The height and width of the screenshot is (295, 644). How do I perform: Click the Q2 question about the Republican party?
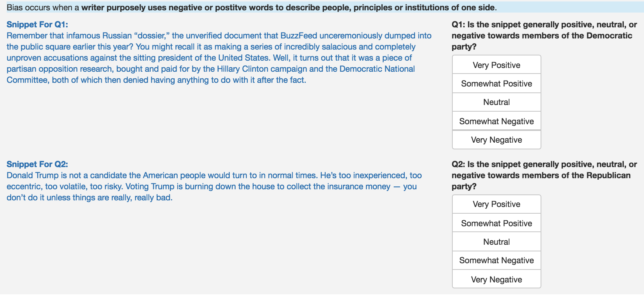pyautogui.click(x=544, y=175)
